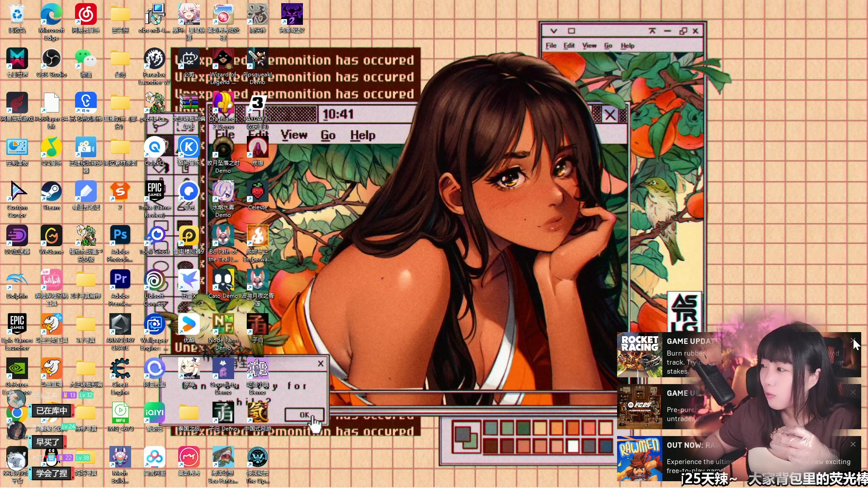
Task: Launch Cato Demo shortcut
Action: 223,284
